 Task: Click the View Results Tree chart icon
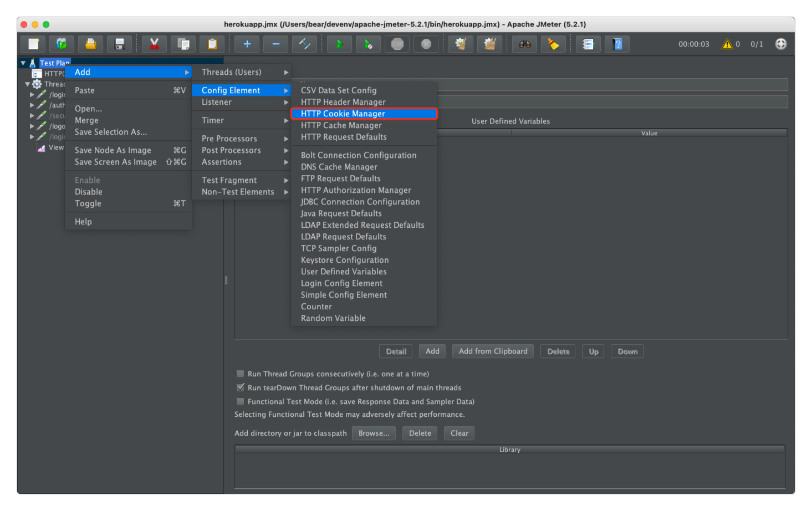click(42, 147)
